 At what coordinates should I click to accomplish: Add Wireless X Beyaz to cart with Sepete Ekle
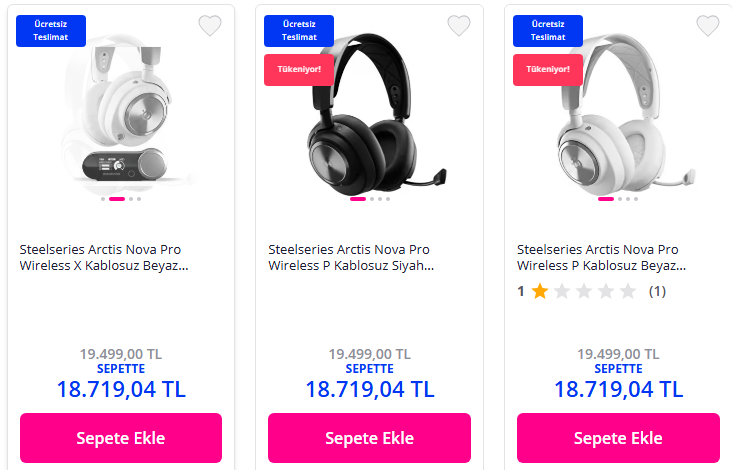[121, 438]
